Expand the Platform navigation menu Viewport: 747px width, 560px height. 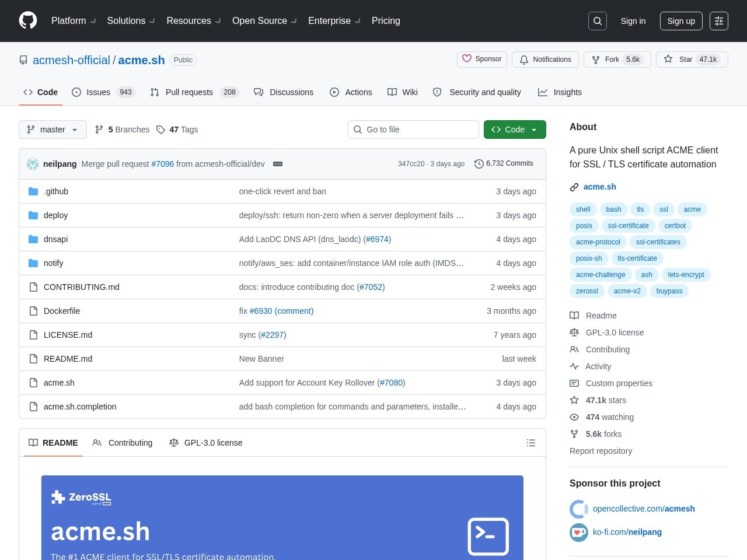pos(74,21)
